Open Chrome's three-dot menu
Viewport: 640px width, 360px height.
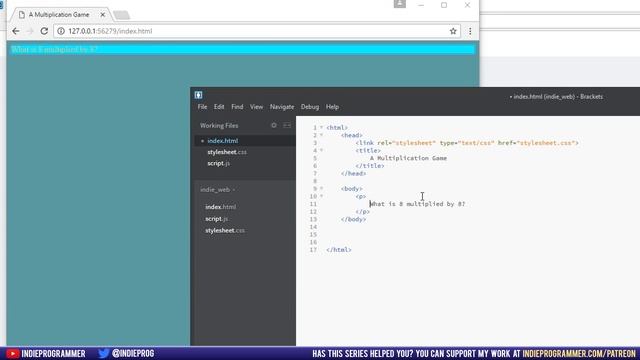coord(470,31)
